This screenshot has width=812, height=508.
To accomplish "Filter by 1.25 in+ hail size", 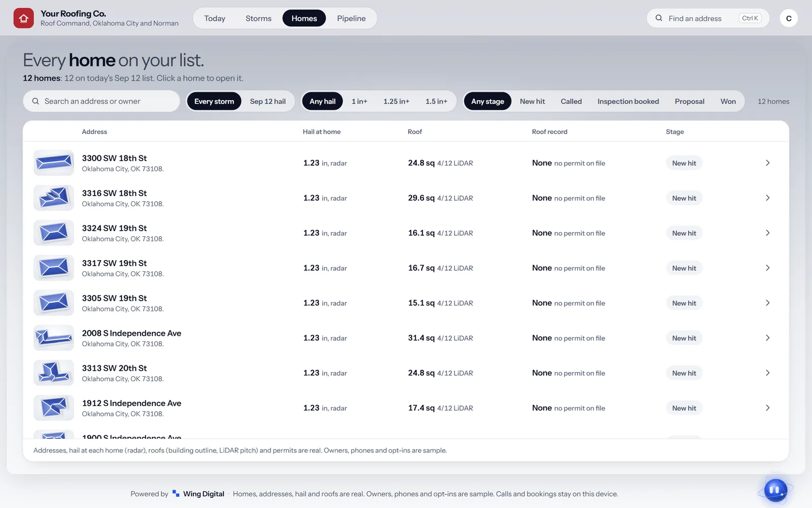I will click(396, 101).
